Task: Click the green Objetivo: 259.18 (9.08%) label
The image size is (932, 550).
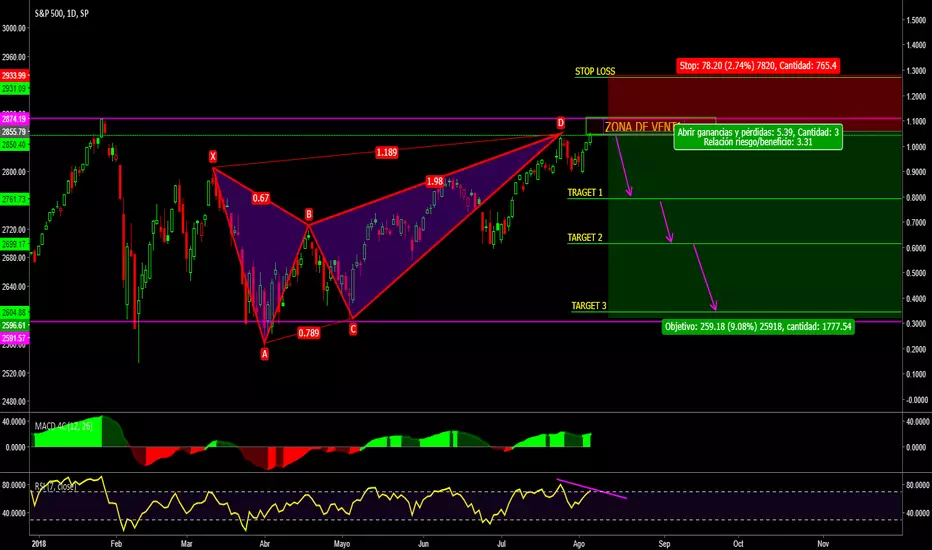Action: tap(758, 326)
